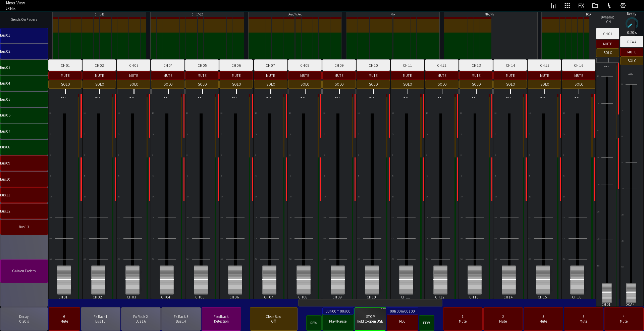Turn off Clear Solo
This screenshot has width=644, height=331.
[x=273, y=319]
